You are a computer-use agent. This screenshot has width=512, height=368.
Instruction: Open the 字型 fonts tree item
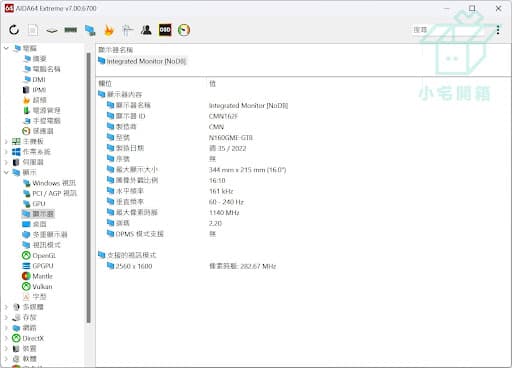tap(34, 297)
